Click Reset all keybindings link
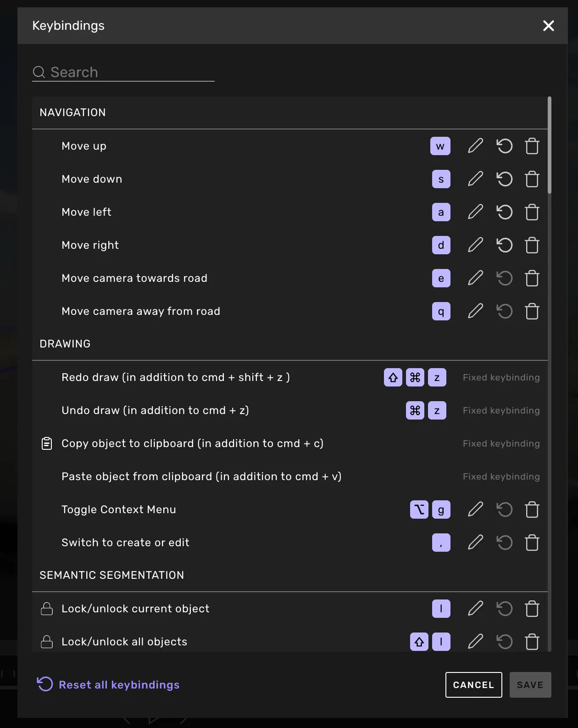This screenshot has height=728, width=578. coord(108,684)
